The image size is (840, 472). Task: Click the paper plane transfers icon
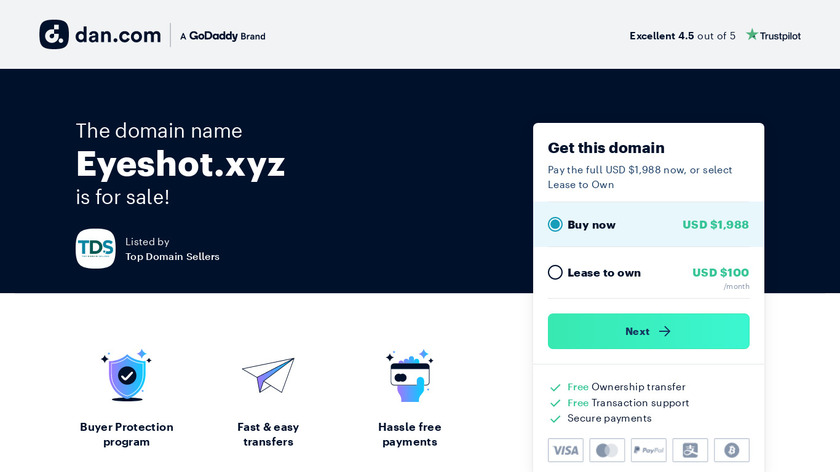pos(268,374)
